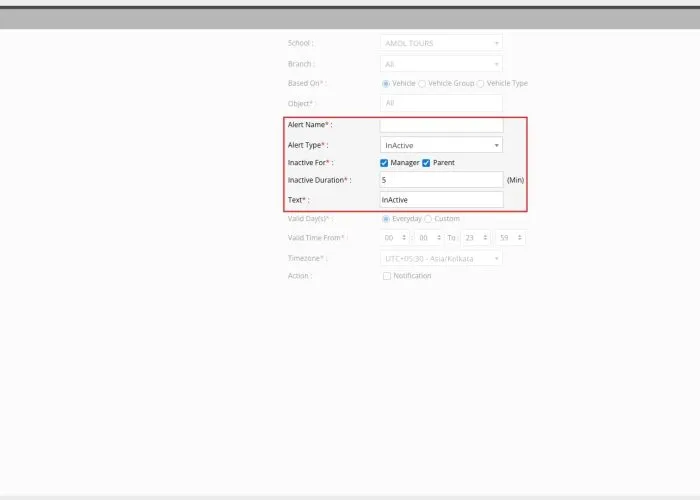Select the Everyday valid days option
The height and width of the screenshot is (500, 700).
coord(386,218)
